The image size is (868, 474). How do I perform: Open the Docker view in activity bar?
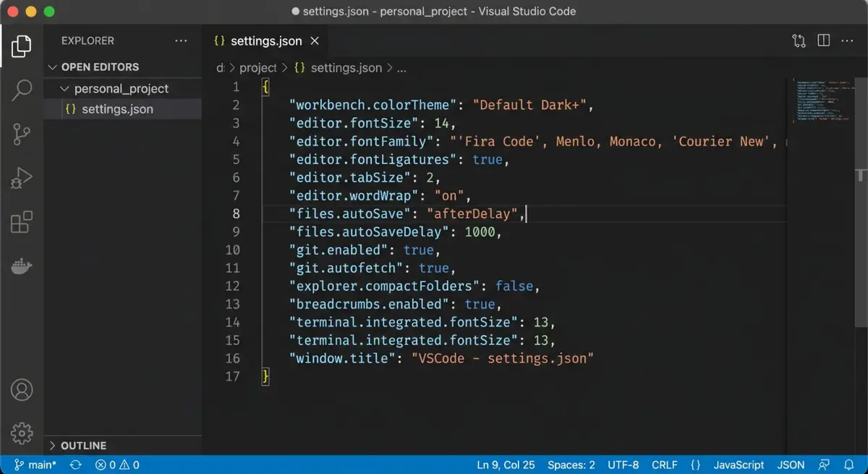tap(22, 267)
